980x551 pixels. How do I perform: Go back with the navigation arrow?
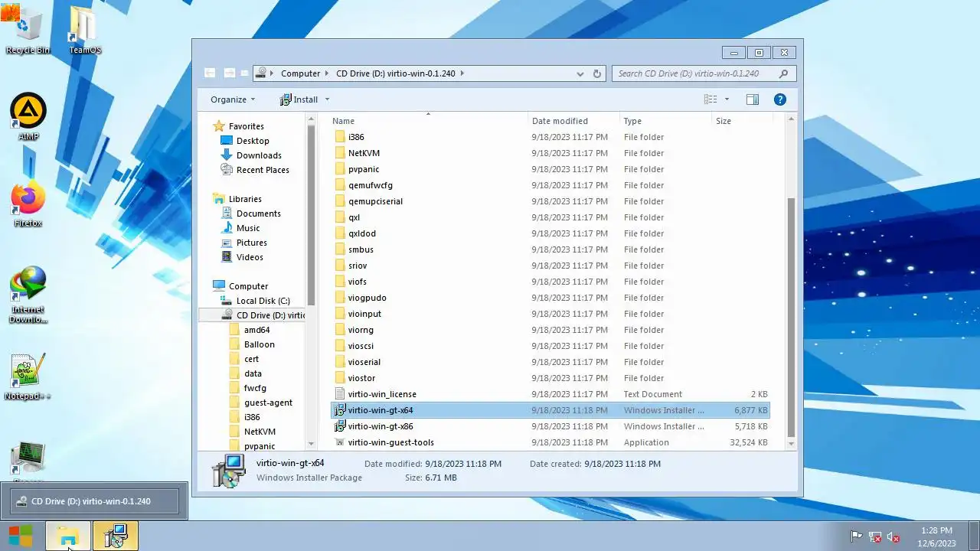pos(210,73)
